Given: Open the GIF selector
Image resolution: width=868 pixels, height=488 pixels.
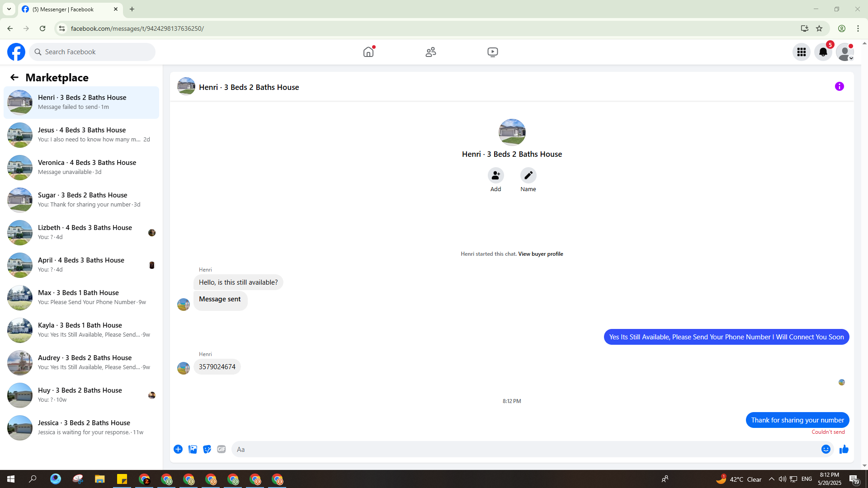Looking at the screenshot, I should (221, 449).
